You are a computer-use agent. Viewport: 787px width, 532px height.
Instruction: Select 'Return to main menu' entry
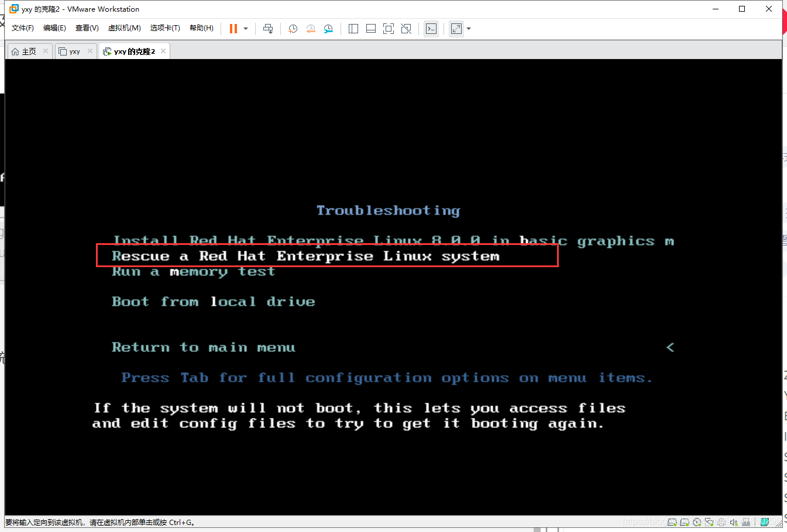[x=204, y=347]
